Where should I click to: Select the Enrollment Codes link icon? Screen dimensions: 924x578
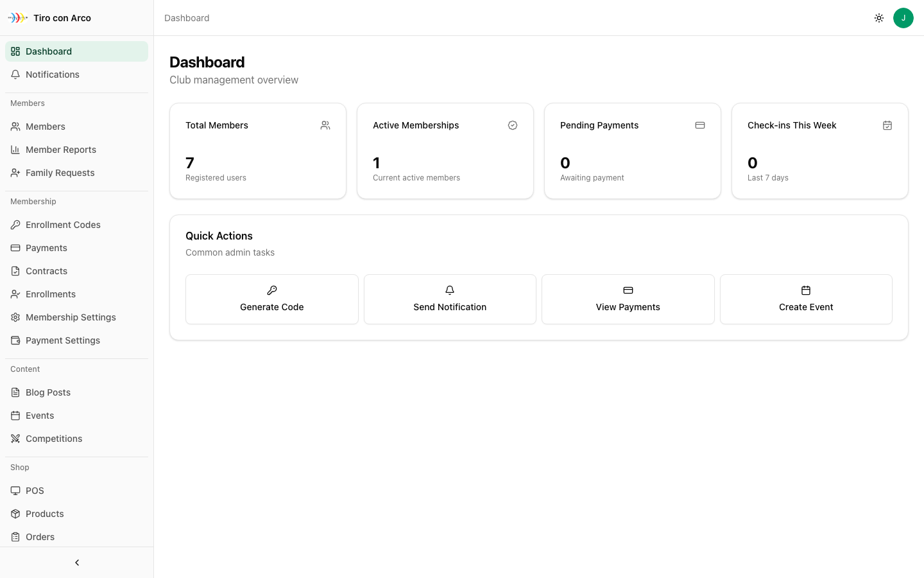pyautogui.click(x=15, y=225)
